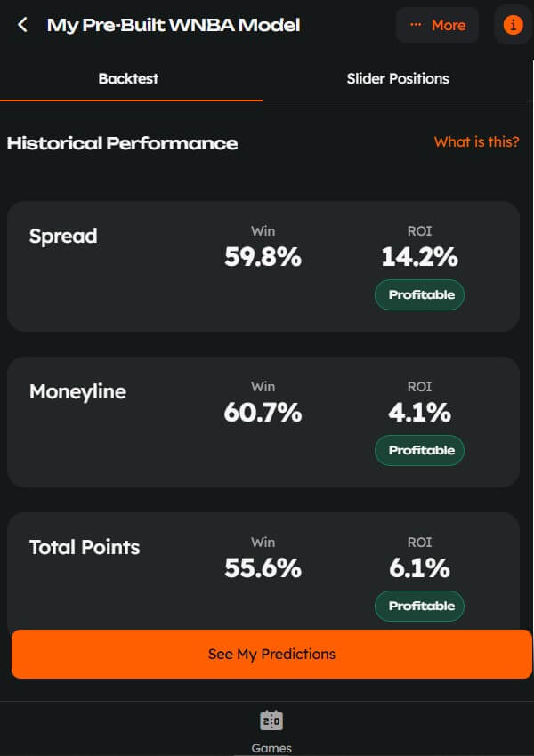
Task: Open the orange info icon
Action: (x=513, y=25)
